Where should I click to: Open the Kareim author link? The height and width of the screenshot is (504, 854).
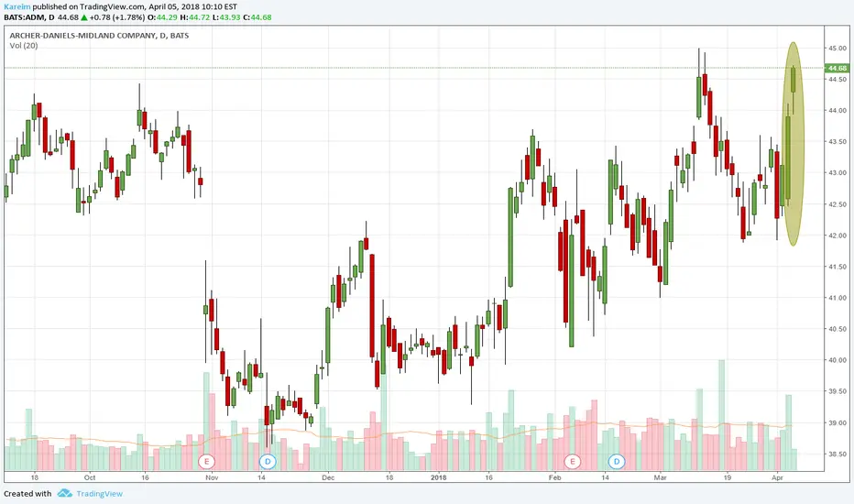coord(16,7)
